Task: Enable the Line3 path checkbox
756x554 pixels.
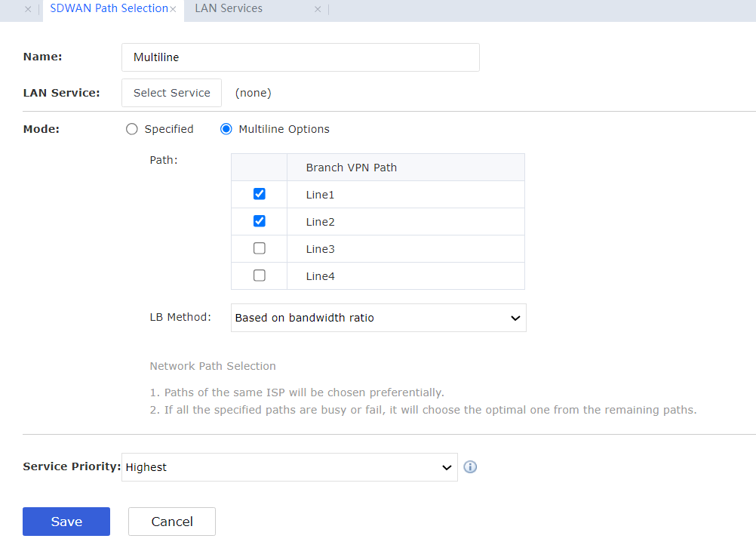Action: pos(260,248)
